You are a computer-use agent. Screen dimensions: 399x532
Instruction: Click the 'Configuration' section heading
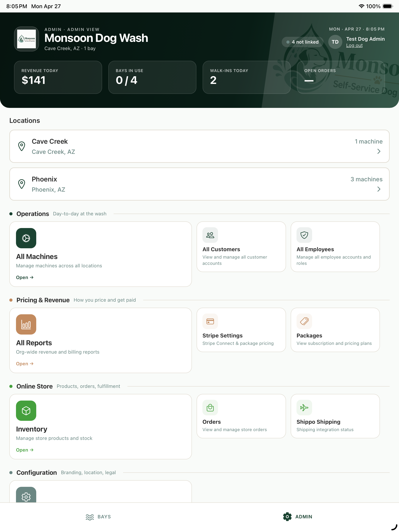coord(37,473)
